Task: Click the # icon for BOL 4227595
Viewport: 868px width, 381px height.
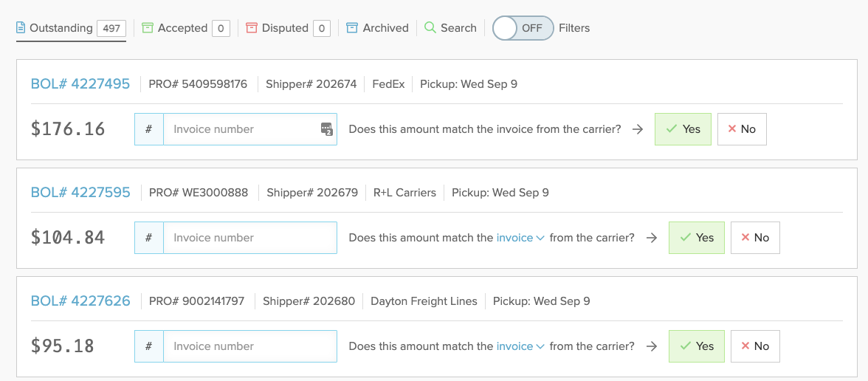Action: [x=149, y=238]
